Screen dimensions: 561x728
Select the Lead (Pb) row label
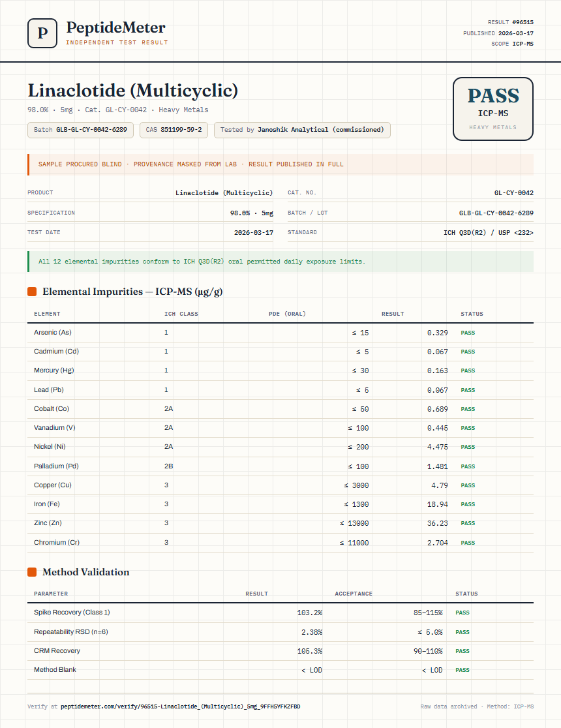[x=49, y=390]
